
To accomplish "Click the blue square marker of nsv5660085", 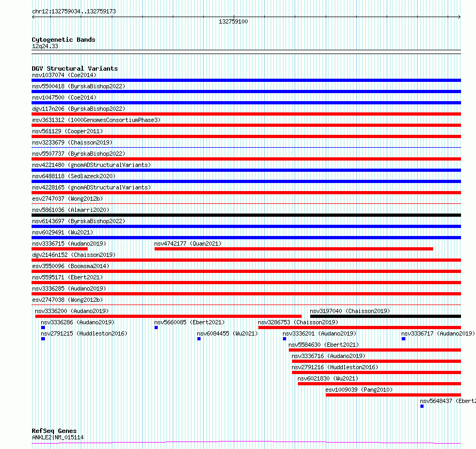I will [x=156, y=328].
